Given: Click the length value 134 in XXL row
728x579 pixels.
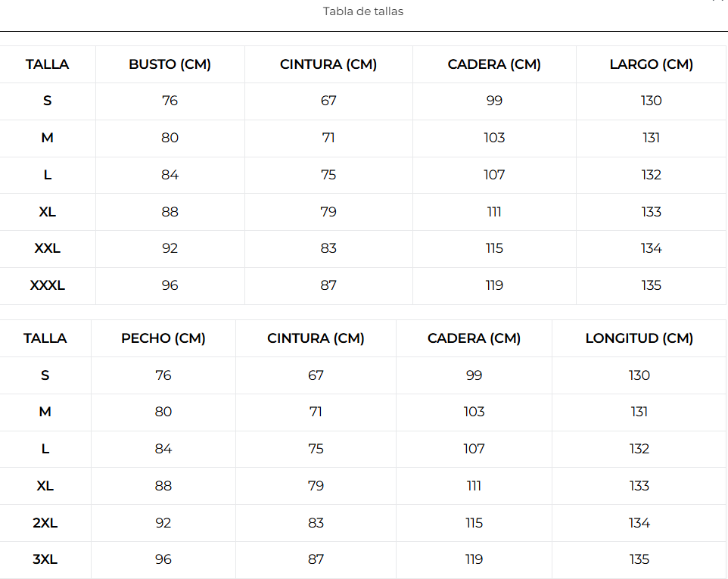Looking at the screenshot, I should click(652, 248).
